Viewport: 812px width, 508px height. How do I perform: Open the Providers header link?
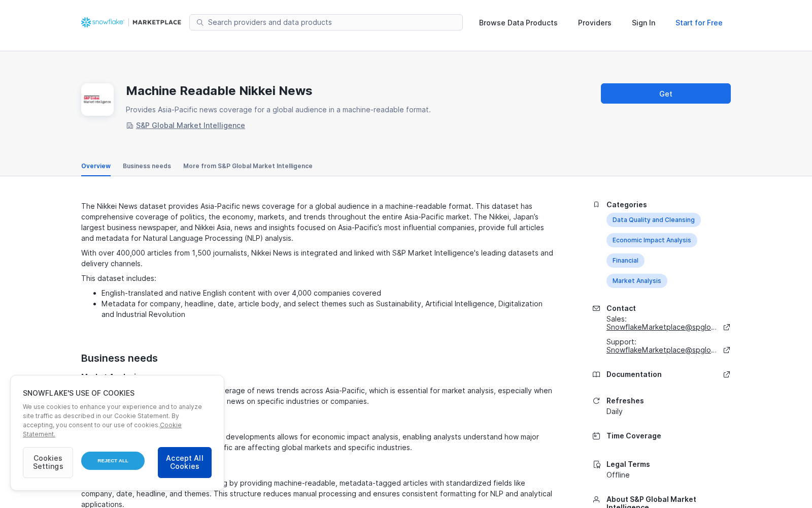(595, 23)
